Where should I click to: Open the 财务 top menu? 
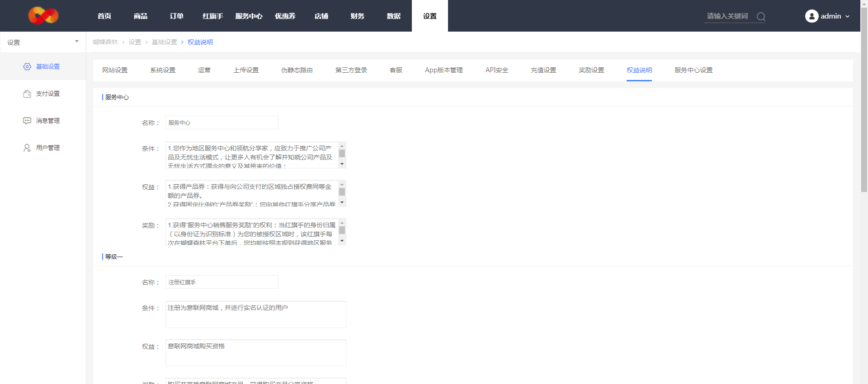(x=358, y=16)
